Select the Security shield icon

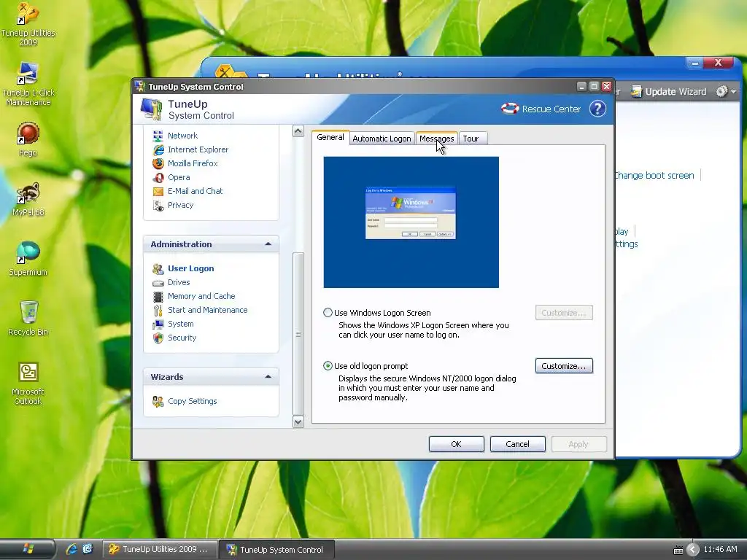click(158, 338)
